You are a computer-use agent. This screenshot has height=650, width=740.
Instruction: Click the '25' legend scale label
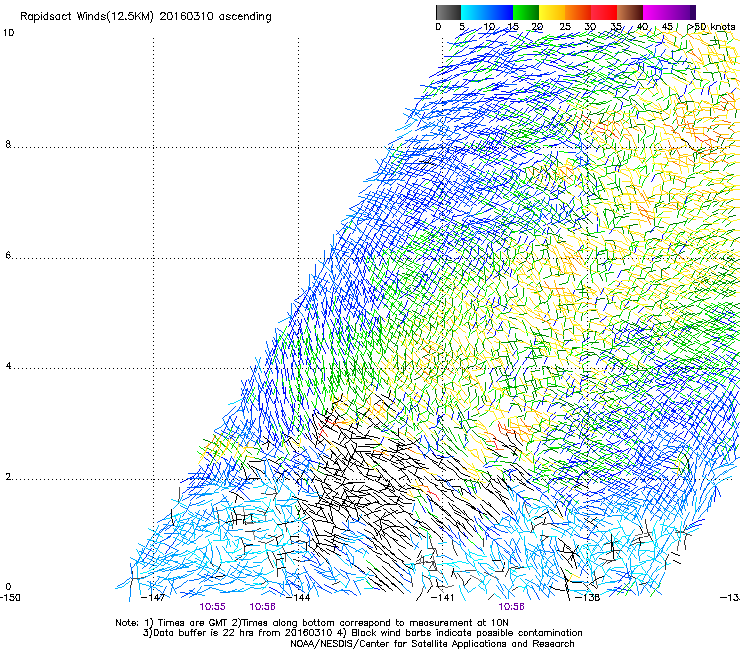[564, 27]
